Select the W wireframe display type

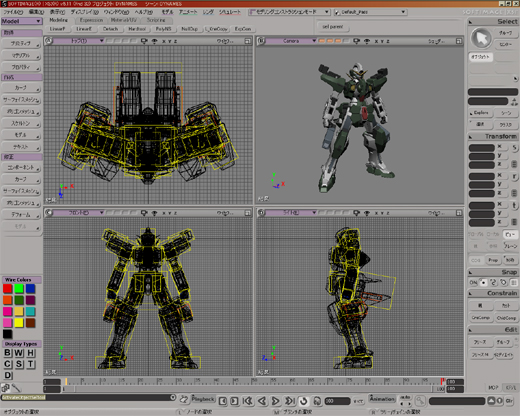(x=19, y=353)
